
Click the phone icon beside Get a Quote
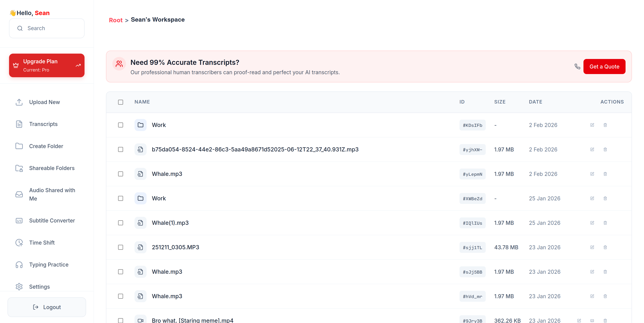click(x=577, y=67)
